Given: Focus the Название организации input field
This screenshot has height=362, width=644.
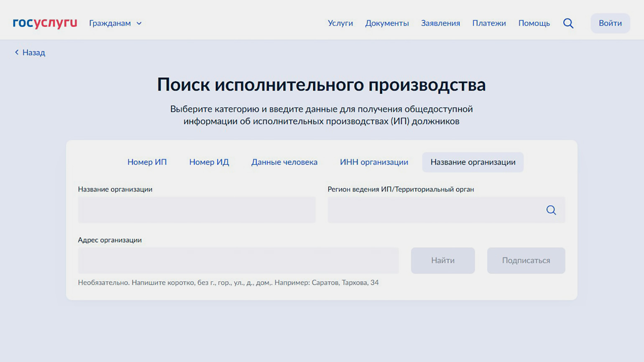Looking at the screenshot, I should (197, 210).
